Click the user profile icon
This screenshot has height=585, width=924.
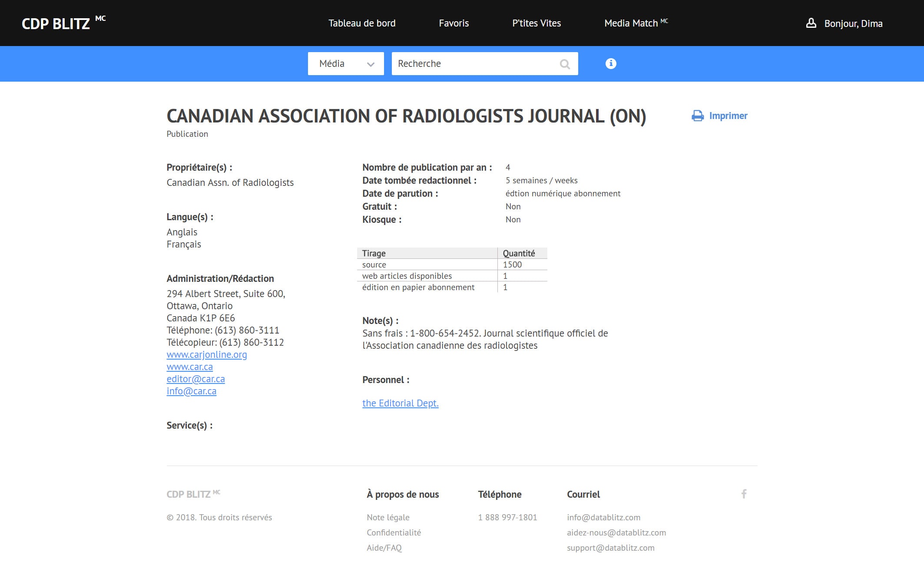coord(811,23)
